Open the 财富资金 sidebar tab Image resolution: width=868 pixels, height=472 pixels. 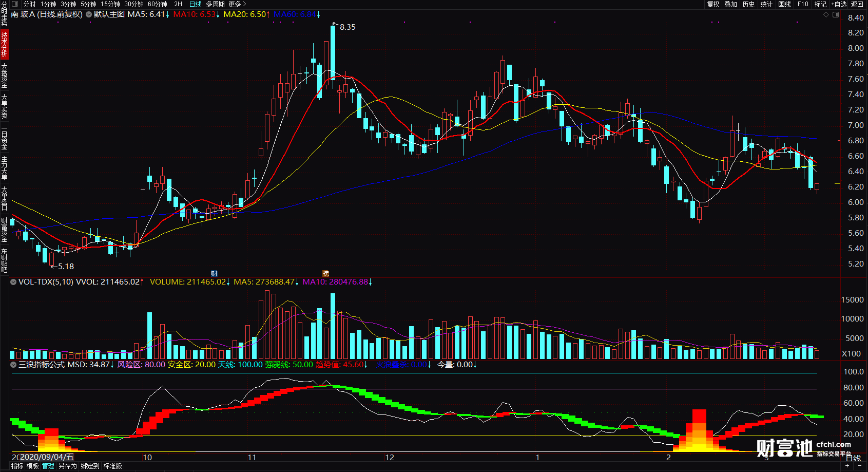pyautogui.click(x=4, y=230)
